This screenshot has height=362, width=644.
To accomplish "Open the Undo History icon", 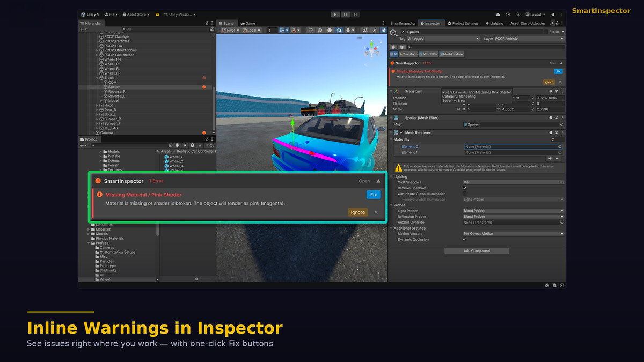I will coord(508,14).
